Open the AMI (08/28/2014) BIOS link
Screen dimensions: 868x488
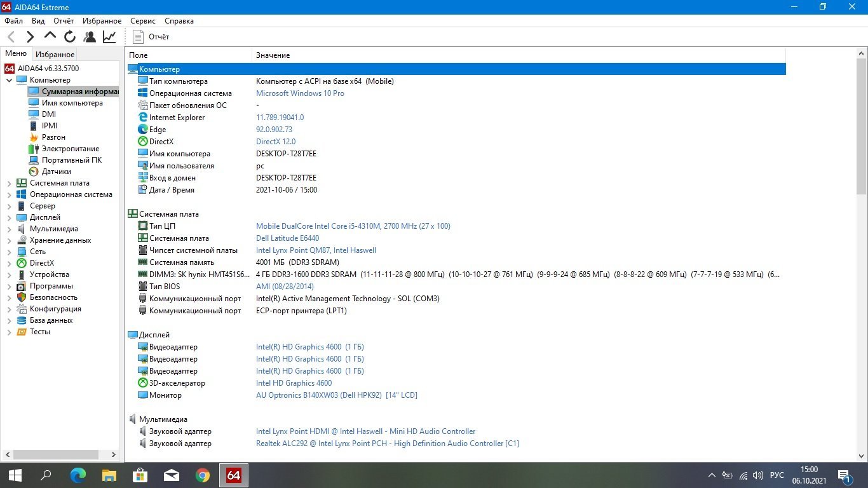coord(285,287)
